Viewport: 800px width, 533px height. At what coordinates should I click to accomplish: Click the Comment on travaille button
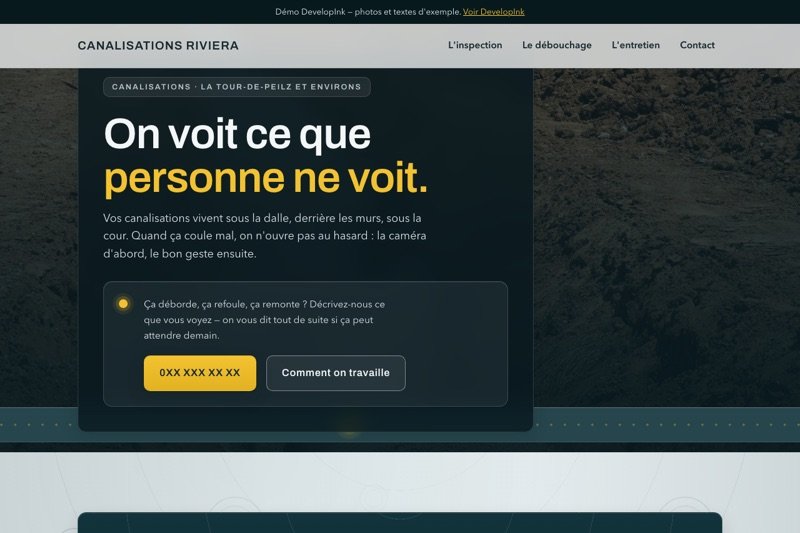click(336, 373)
